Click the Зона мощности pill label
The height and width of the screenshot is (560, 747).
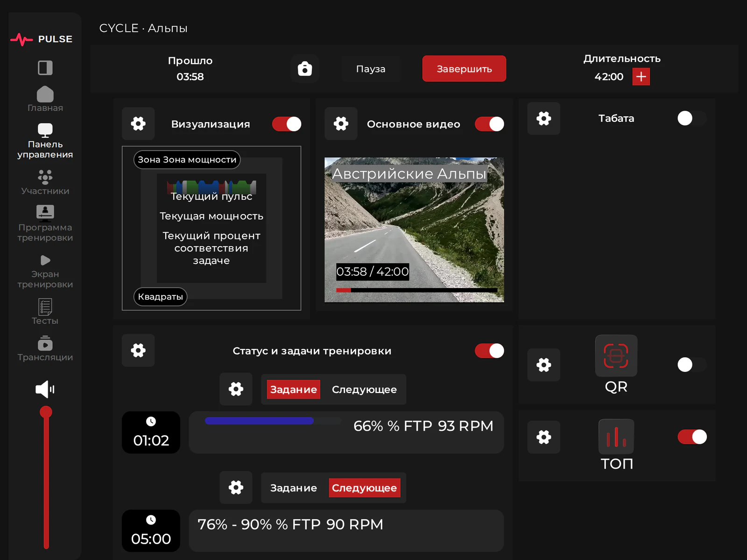[187, 160]
